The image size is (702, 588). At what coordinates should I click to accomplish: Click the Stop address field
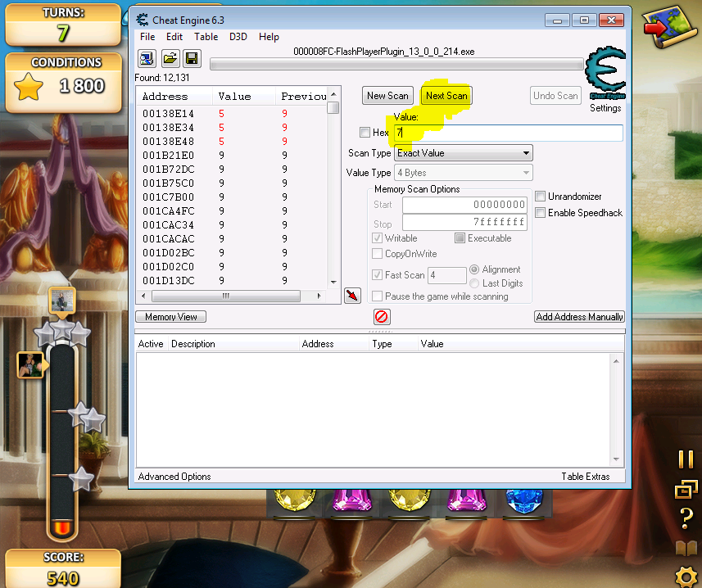464,222
